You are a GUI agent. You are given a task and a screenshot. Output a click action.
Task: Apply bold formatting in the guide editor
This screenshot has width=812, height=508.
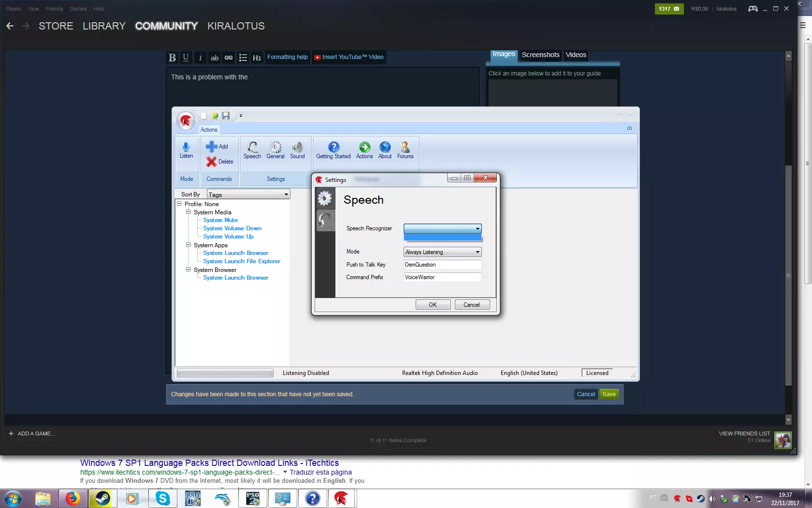coord(172,58)
